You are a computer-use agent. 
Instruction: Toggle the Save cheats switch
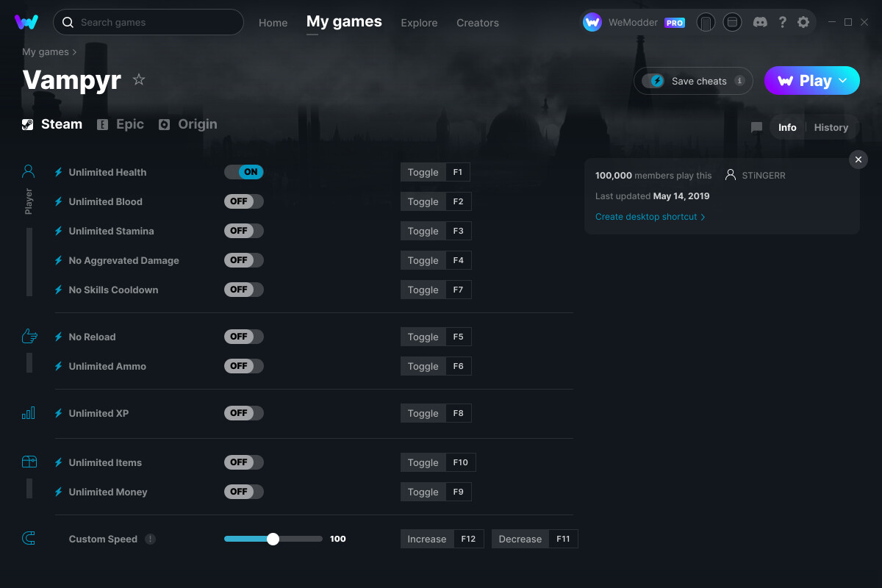tap(653, 81)
